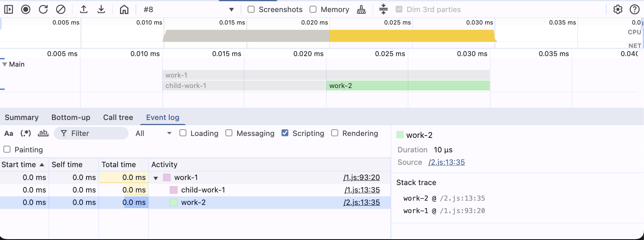This screenshot has width=644, height=240.
Task: Click the 0.020 ms ruler label in flame chart
Action: 308,54
